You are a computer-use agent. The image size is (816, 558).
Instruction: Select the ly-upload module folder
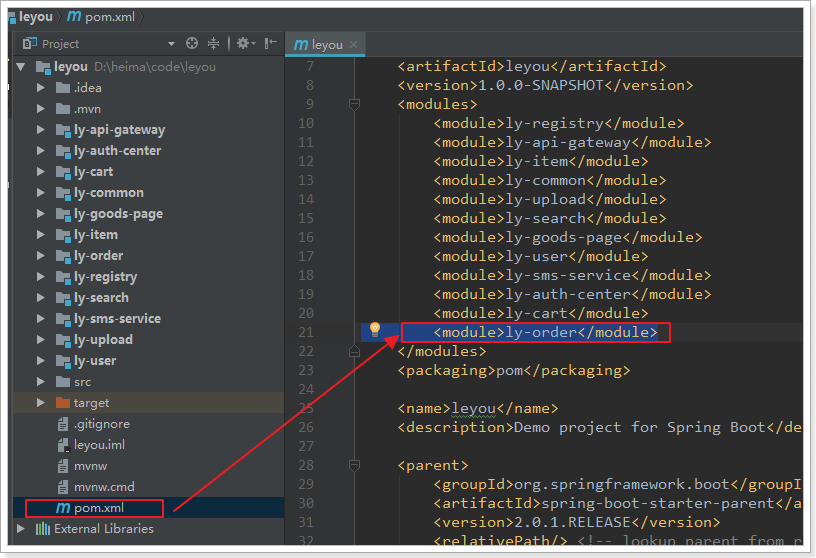(103, 340)
